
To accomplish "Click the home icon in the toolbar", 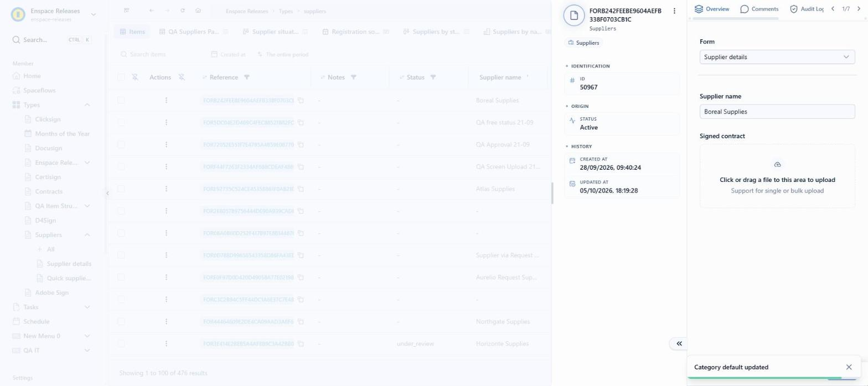I will click(x=198, y=11).
